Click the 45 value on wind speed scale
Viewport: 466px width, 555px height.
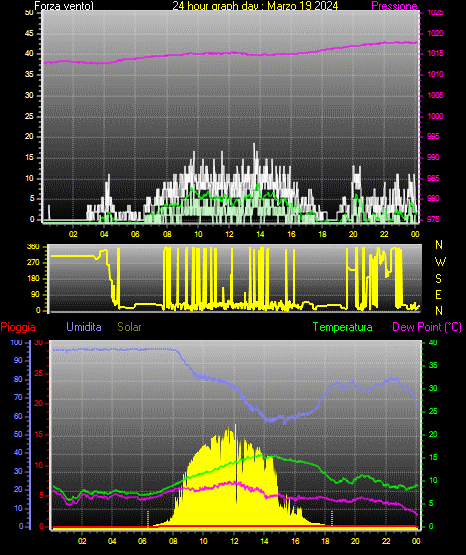(29, 34)
